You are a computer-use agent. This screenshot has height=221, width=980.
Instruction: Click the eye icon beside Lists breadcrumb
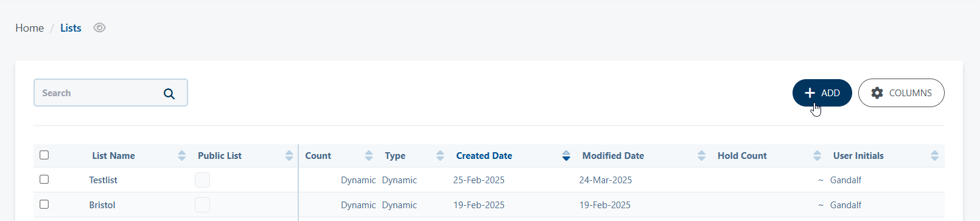[99, 28]
